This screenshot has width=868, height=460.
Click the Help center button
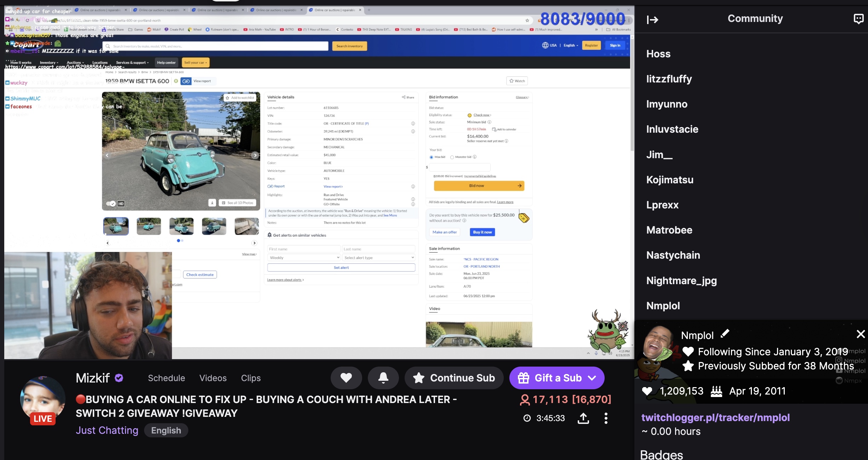[166, 63]
